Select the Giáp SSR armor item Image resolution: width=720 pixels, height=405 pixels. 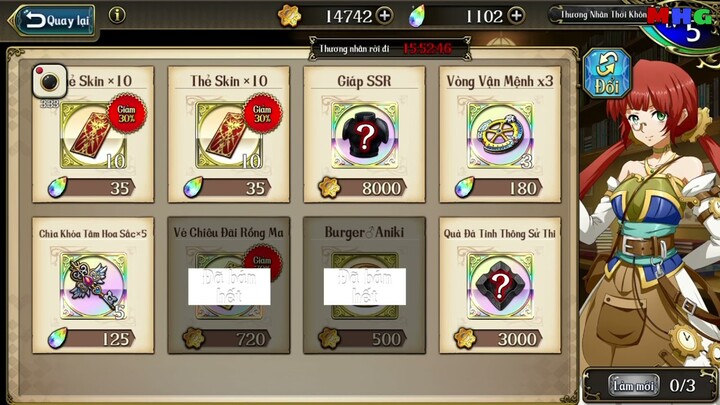(x=365, y=135)
